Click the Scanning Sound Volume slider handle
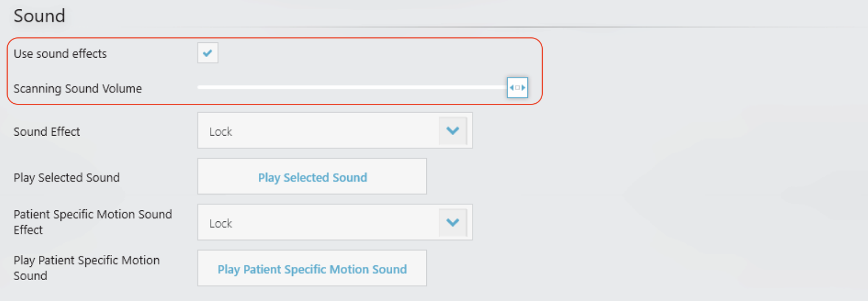 [518, 88]
